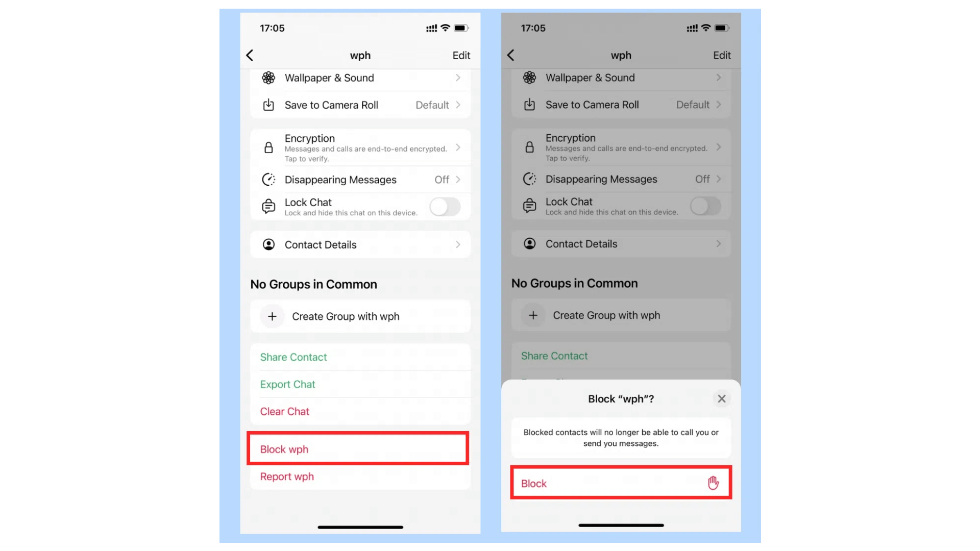Tap the Wallpaper & Sound settings icon
The image size is (980, 551).
pos(268,78)
